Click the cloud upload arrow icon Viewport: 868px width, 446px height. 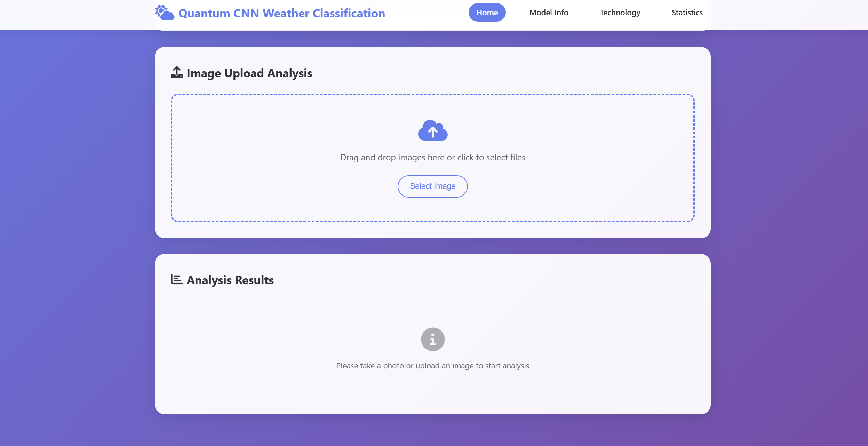click(432, 130)
